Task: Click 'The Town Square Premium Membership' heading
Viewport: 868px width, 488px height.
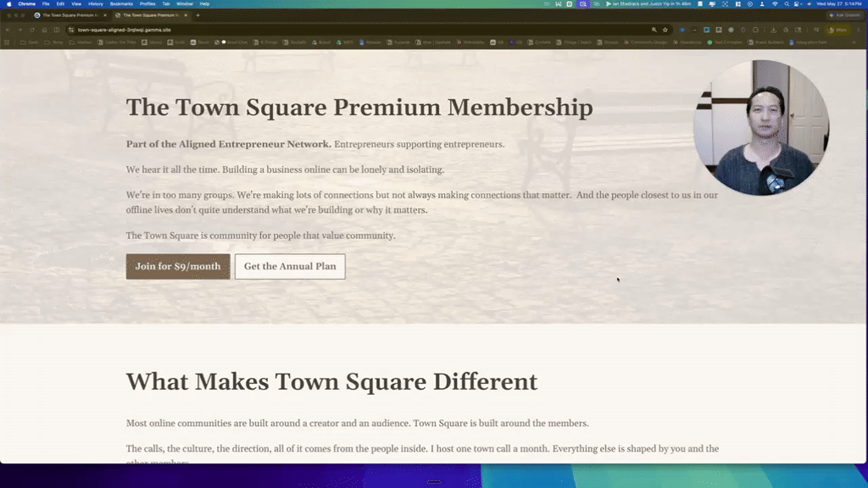Action: [359, 108]
